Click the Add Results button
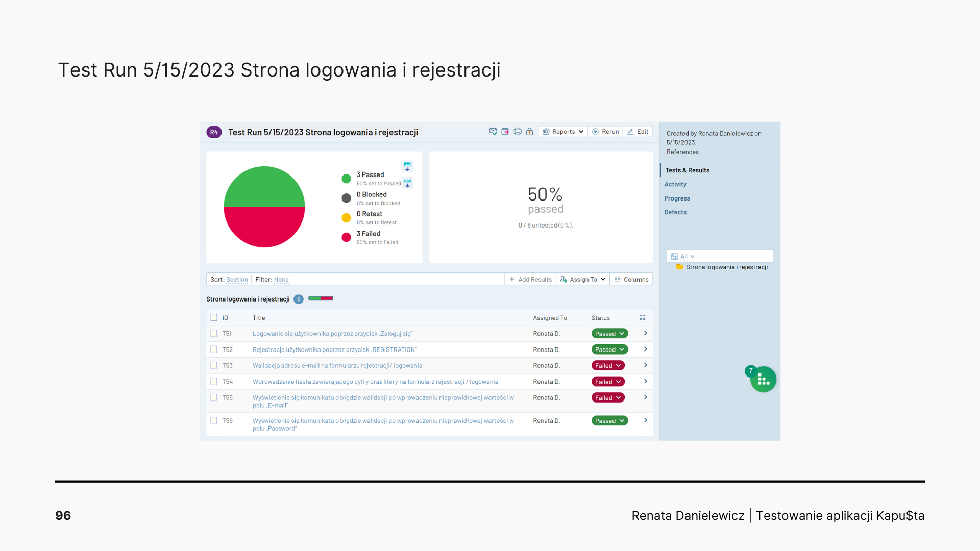The height and width of the screenshot is (551, 980). pyautogui.click(x=530, y=279)
